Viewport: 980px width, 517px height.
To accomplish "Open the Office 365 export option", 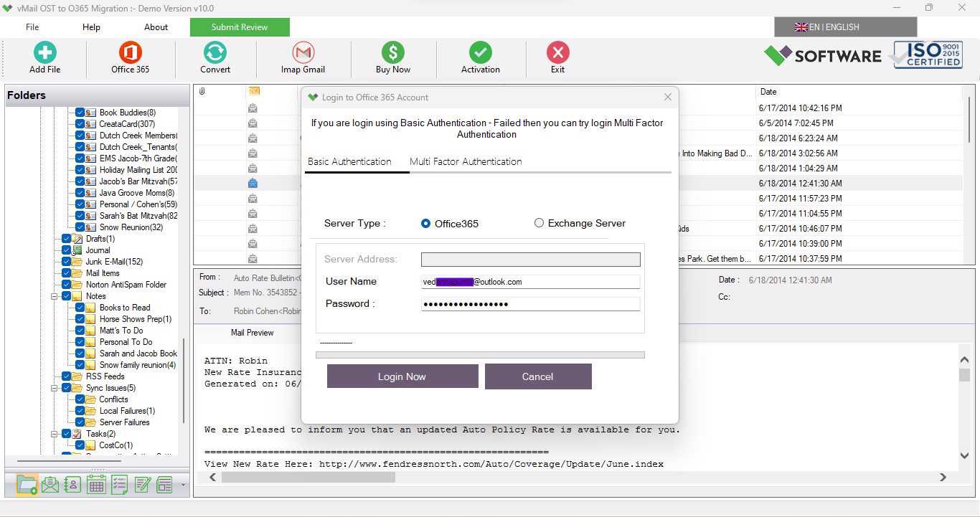I will click(130, 53).
